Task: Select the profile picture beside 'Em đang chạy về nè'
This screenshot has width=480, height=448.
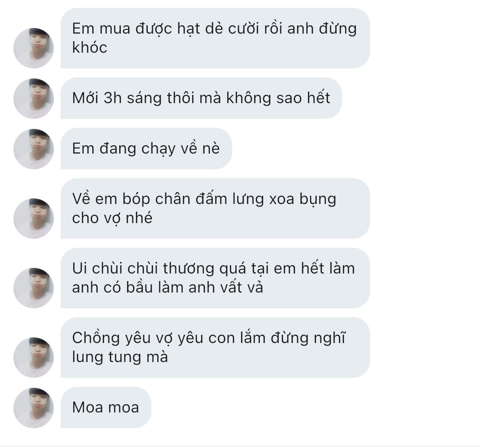Action: pos(34,149)
